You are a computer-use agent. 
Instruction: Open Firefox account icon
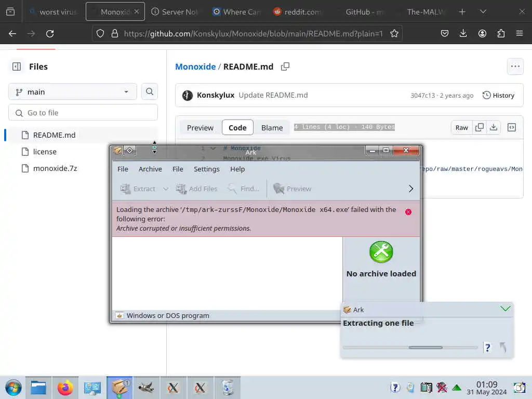click(482, 33)
